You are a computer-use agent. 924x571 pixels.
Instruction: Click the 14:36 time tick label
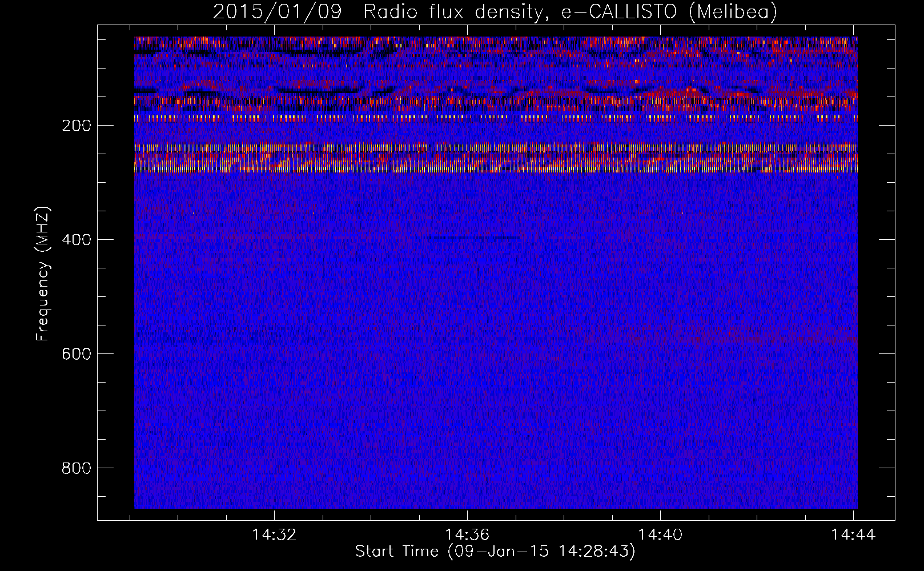[467, 535]
